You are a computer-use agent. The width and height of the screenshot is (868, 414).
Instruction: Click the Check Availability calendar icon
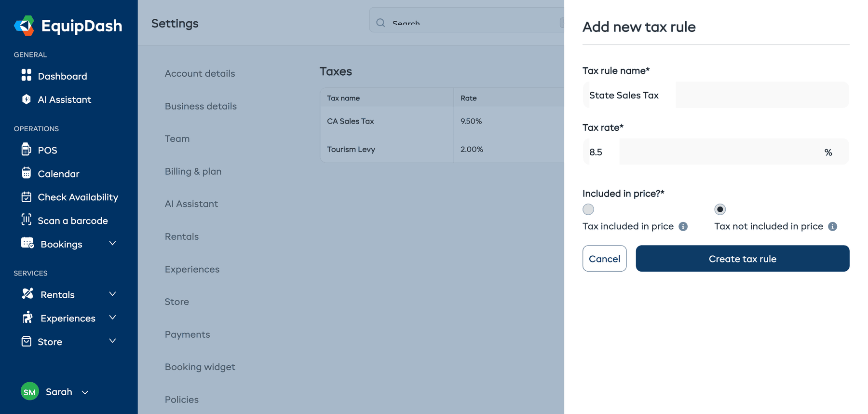[x=27, y=196]
